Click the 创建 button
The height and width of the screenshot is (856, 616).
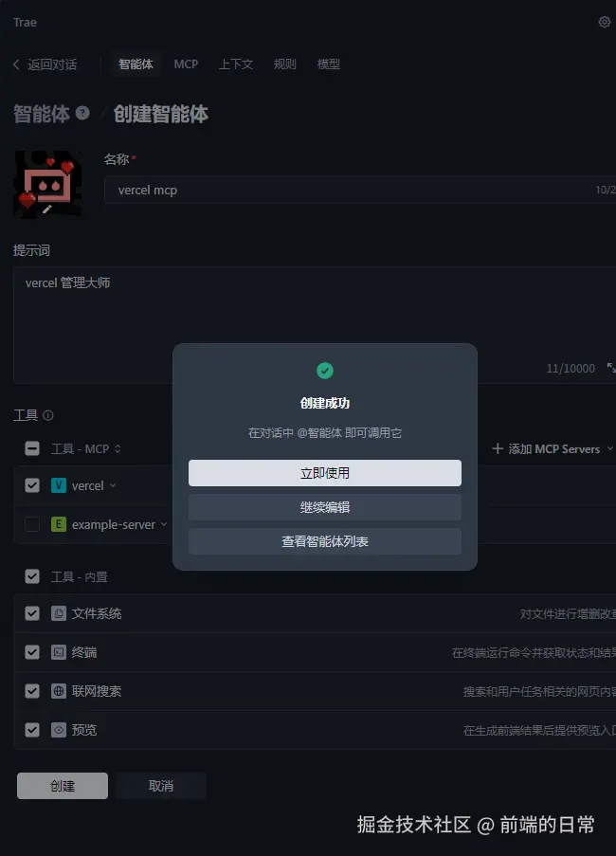[63, 786]
